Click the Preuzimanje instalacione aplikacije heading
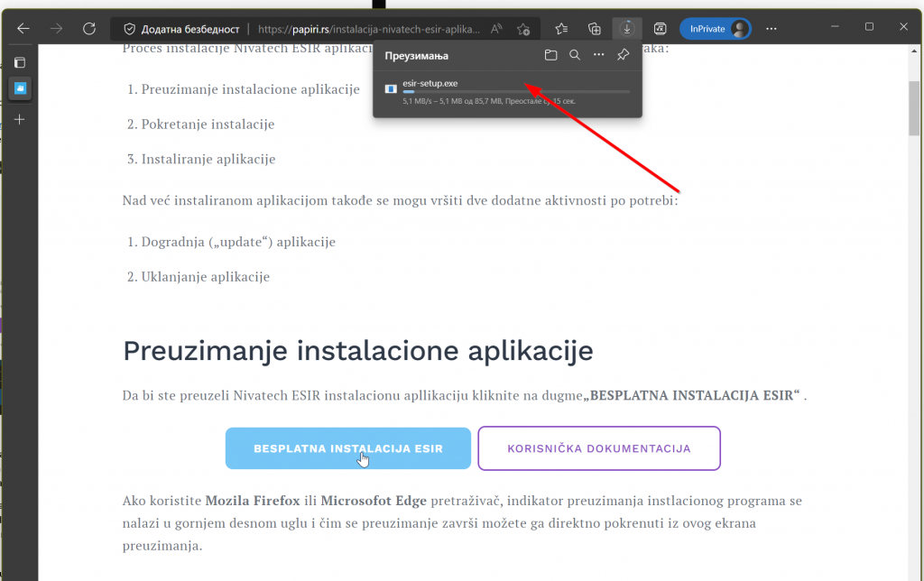The height and width of the screenshot is (581, 924). coord(357,351)
